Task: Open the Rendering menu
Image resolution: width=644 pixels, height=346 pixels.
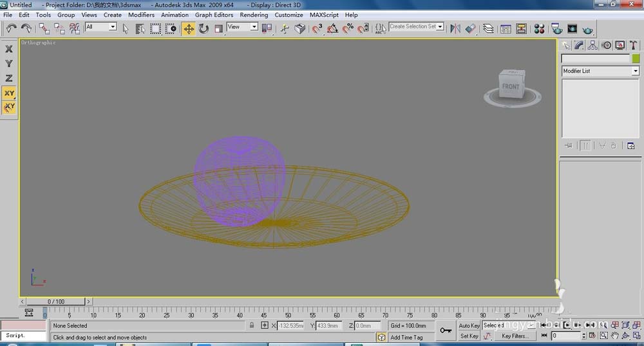Action: (x=254, y=15)
